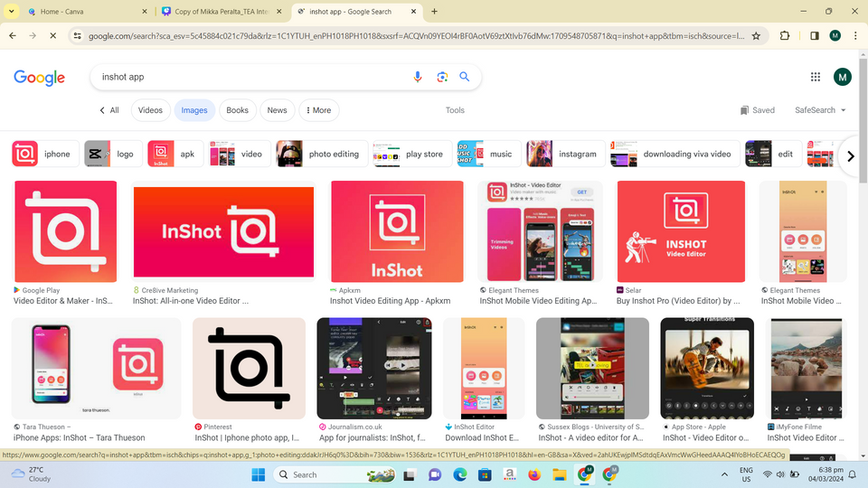Open a new browser tab
Screen dimensions: 868x488
tap(434, 11)
